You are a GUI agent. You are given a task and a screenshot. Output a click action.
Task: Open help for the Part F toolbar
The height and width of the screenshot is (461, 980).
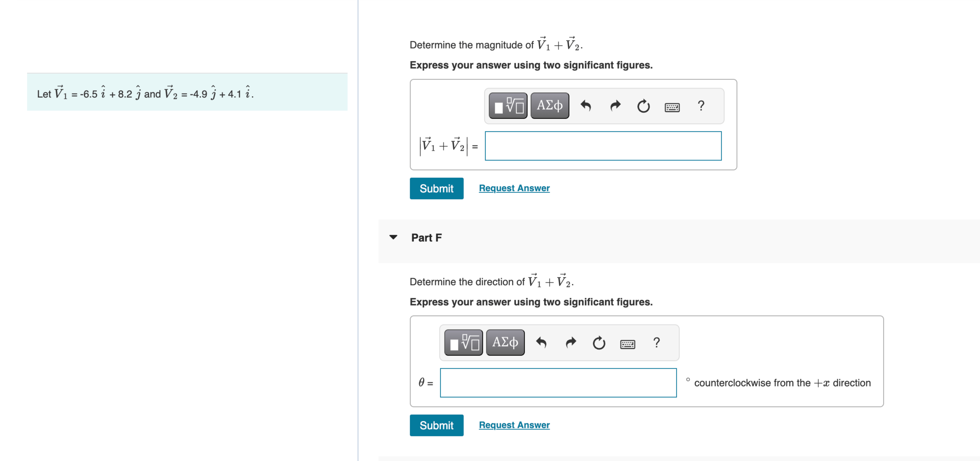tap(657, 342)
